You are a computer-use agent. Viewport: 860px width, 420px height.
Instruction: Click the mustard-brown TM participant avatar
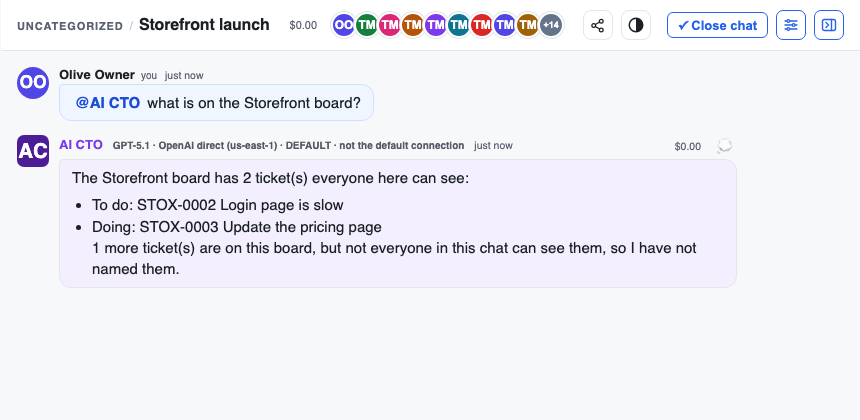point(528,25)
